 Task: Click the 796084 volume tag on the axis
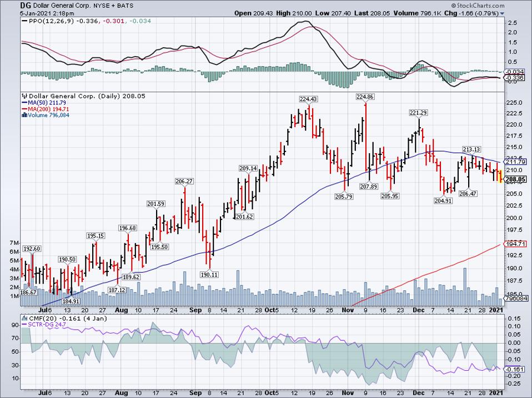click(x=516, y=298)
